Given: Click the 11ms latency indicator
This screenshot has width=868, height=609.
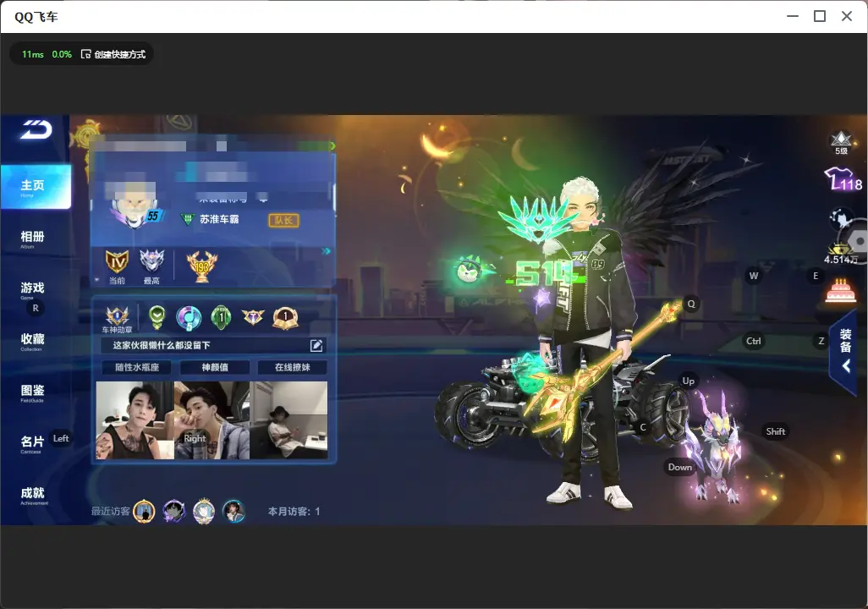Looking at the screenshot, I should coord(33,54).
